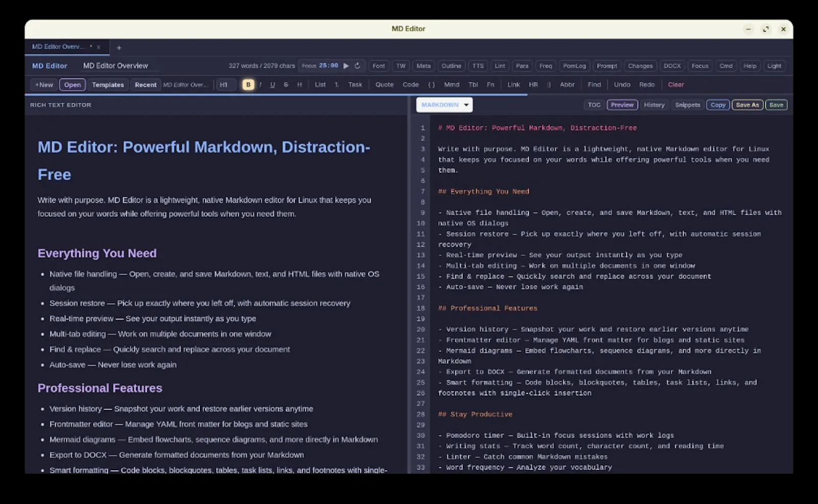The height and width of the screenshot is (504, 818).
Task: Click the Open file button
Action: (x=73, y=85)
